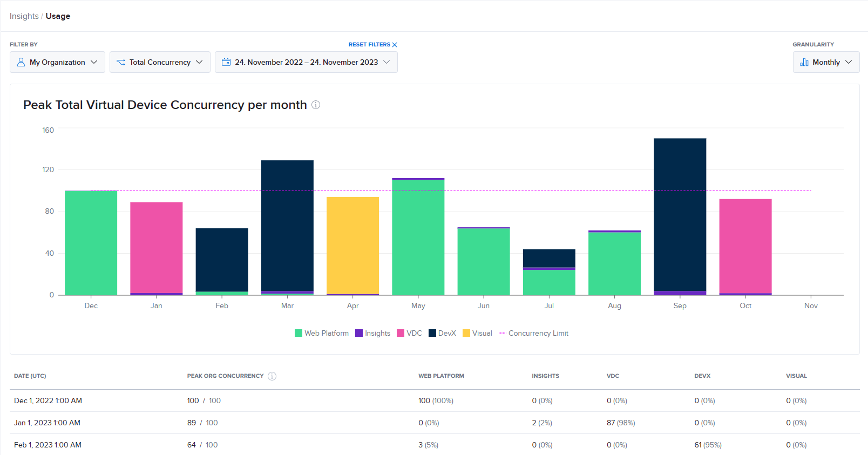
Task: Open the Total Concurrency dropdown
Action: click(x=160, y=62)
